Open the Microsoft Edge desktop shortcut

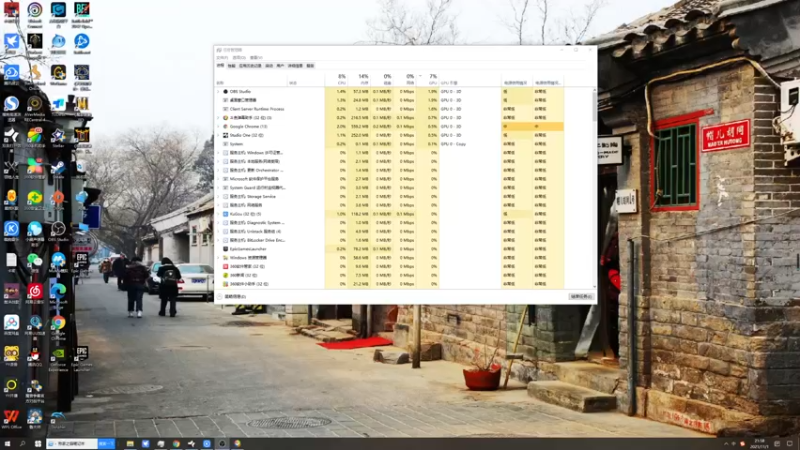coord(58,295)
